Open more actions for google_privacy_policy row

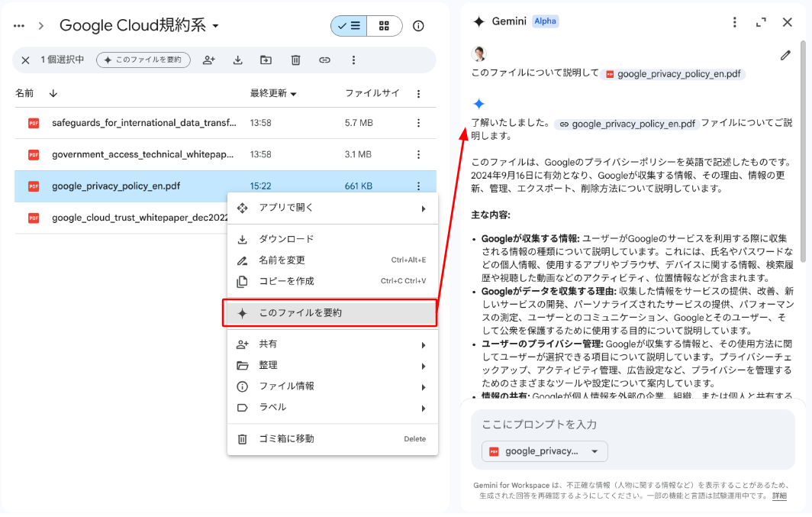pyautogui.click(x=418, y=186)
